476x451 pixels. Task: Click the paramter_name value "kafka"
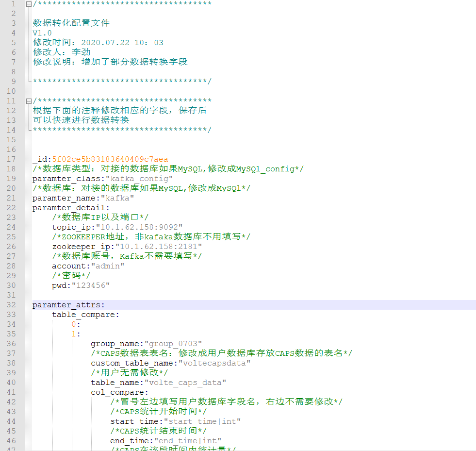[x=117, y=198]
